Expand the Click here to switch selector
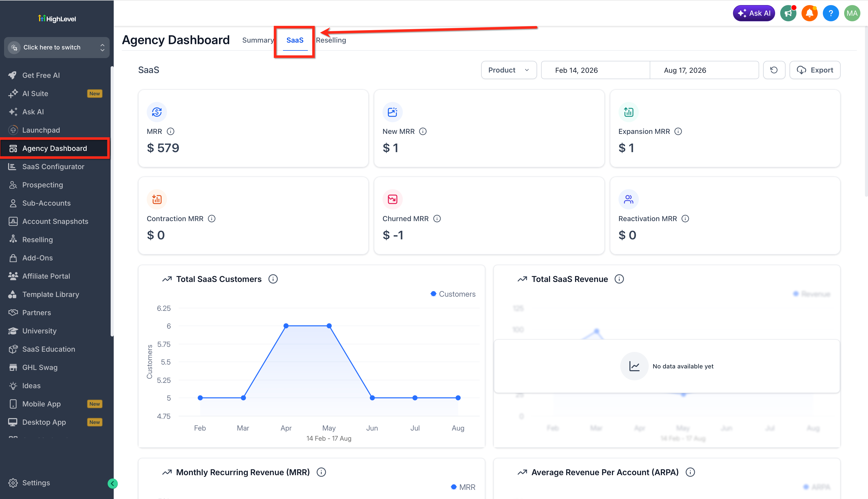This screenshot has width=868, height=499. click(x=57, y=47)
